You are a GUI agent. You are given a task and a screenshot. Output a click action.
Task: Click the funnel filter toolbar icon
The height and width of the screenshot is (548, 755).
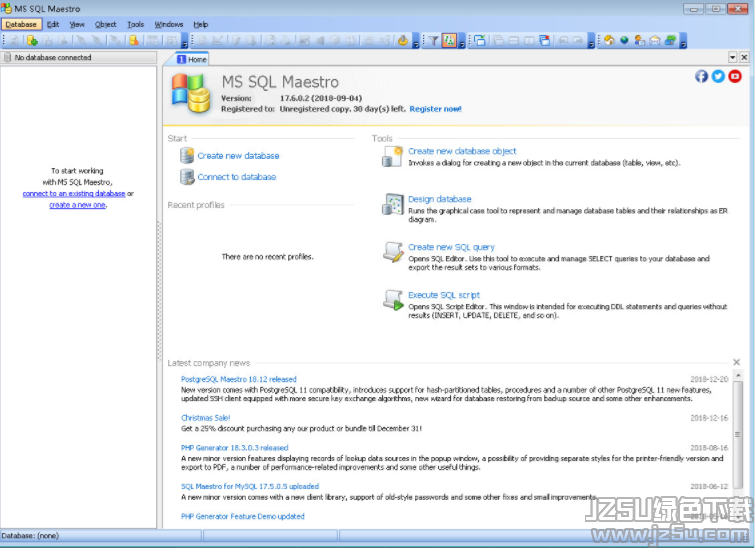point(433,40)
